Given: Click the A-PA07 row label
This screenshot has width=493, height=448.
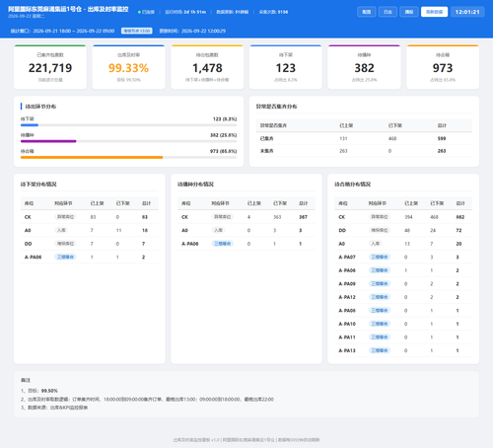Looking at the screenshot, I should click(347, 258).
